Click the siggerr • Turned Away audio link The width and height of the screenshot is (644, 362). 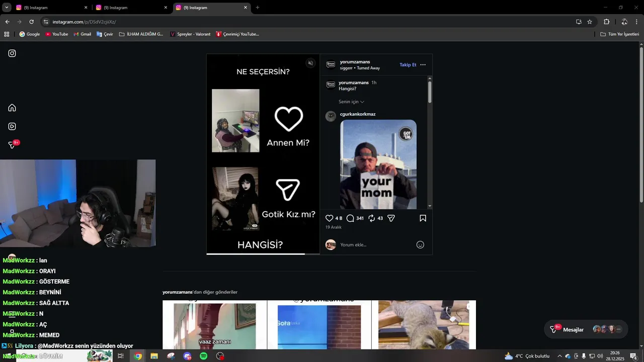(x=360, y=68)
